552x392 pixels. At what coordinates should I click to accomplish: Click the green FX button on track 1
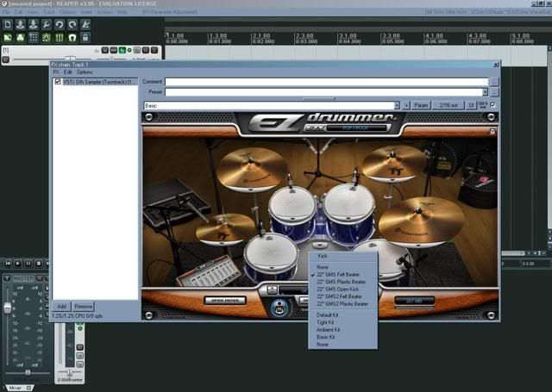tap(122, 50)
